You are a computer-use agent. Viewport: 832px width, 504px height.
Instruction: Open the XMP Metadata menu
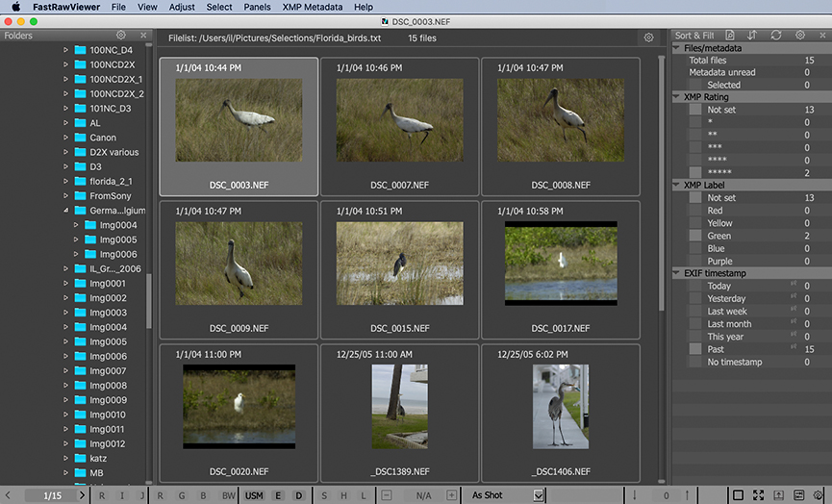(x=313, y=7)
